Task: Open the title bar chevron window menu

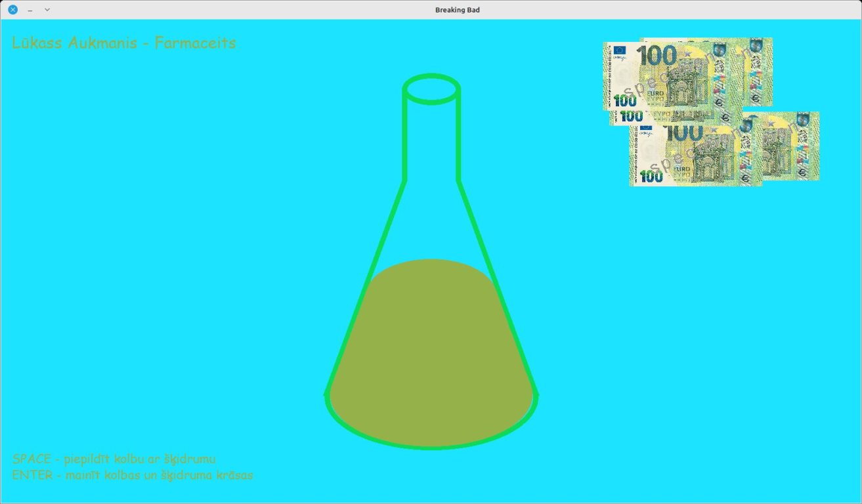Action: click(47, 10)
